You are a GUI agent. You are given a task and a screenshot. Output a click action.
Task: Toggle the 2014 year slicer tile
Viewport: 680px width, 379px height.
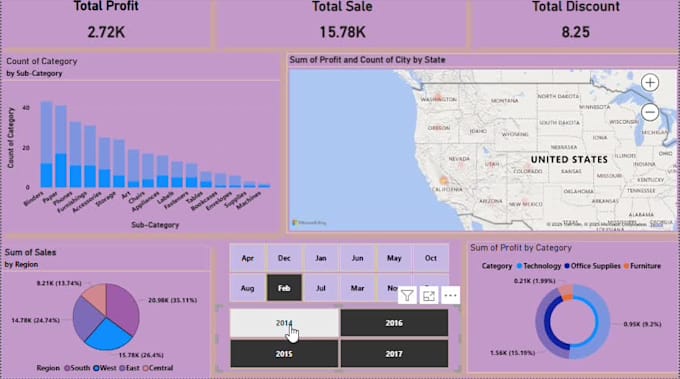click(284, 323)
